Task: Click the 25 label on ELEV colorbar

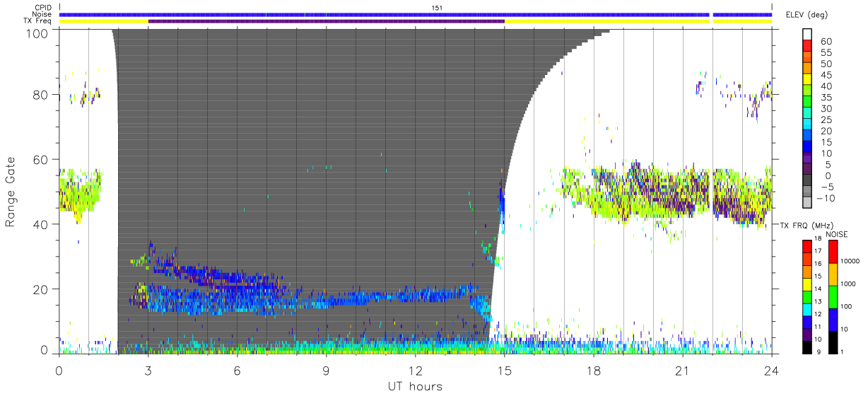Action: [x=826, y=120]
